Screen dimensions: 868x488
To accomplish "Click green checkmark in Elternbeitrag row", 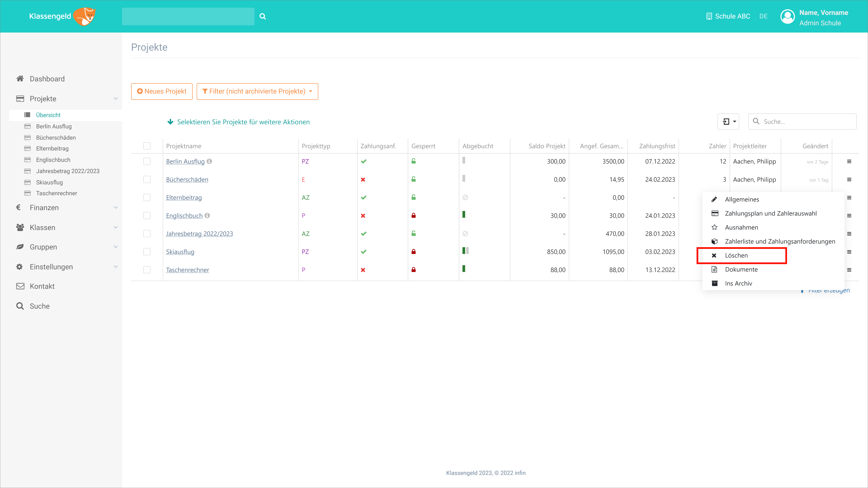I will pos(364,198).
